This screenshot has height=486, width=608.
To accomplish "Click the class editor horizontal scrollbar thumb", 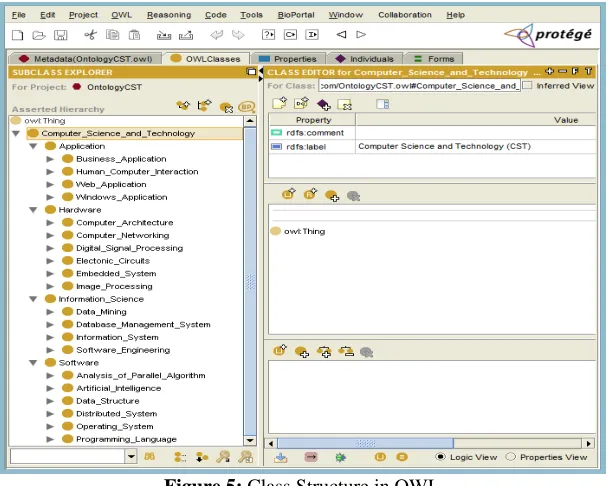I will [x=365, y=443].
